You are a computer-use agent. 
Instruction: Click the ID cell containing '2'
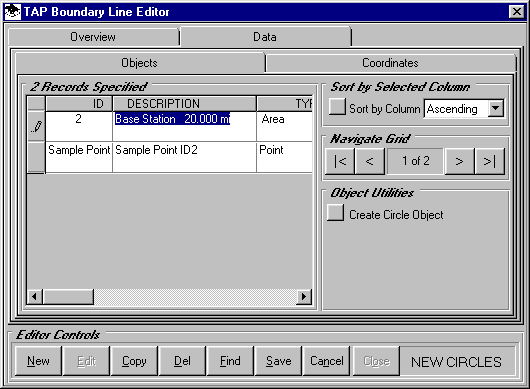point(79,126)
